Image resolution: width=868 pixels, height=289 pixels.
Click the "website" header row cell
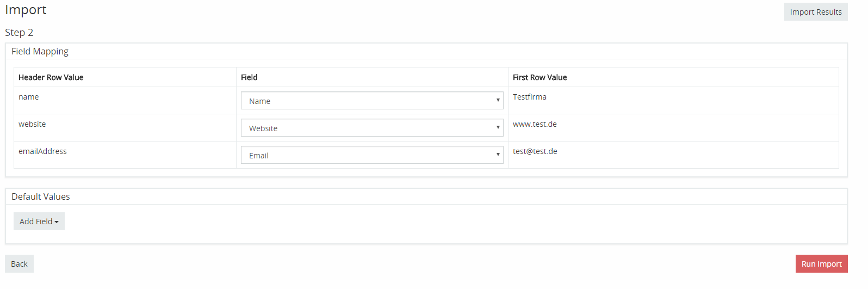32,124
